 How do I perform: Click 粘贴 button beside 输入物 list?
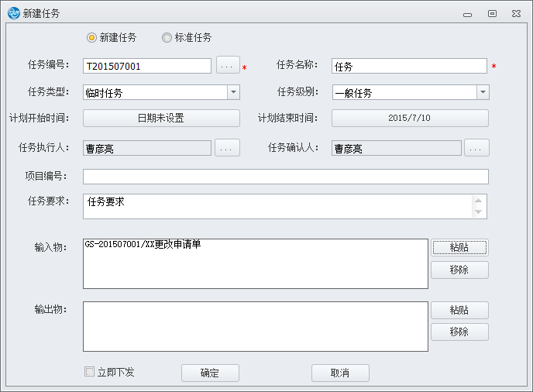tap(459, 247)
